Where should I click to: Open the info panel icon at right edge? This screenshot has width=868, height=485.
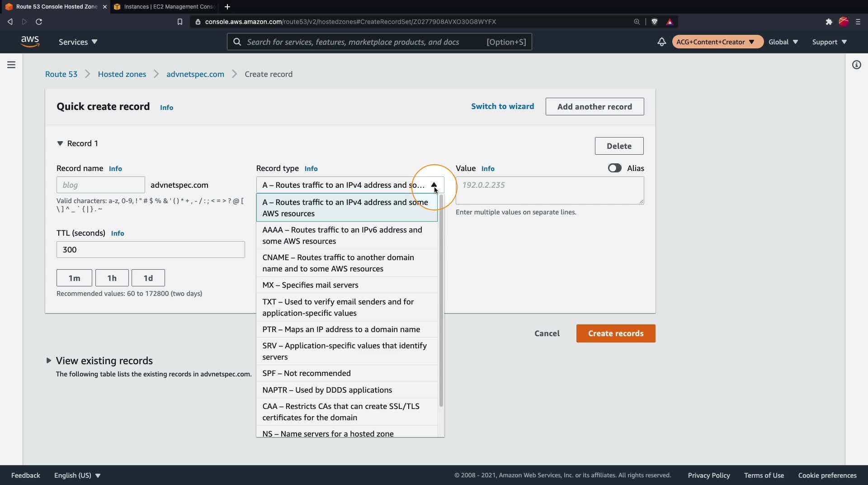[x=856, y=65]
